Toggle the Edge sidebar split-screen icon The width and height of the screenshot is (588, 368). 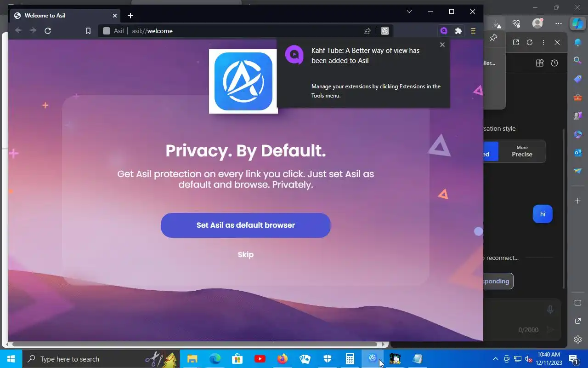578,303
